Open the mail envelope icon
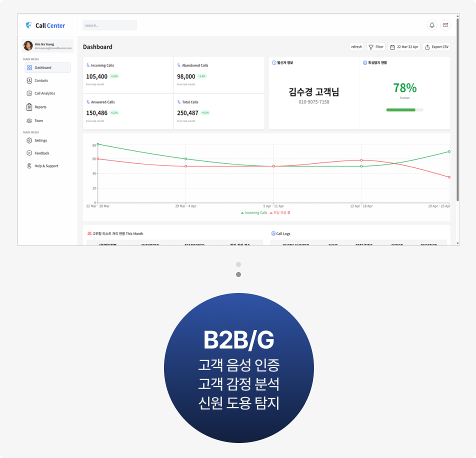476x458 pixels. [445, 25]
